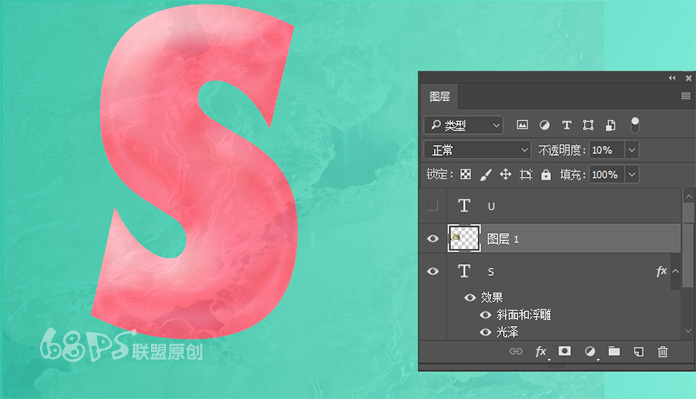This screenshot has width=696, height=399.
Task: Lock all padlock icon
Action: [x=546, y=174]
